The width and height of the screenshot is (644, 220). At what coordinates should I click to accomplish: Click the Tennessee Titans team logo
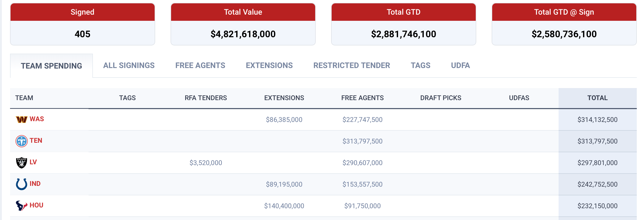21,141
